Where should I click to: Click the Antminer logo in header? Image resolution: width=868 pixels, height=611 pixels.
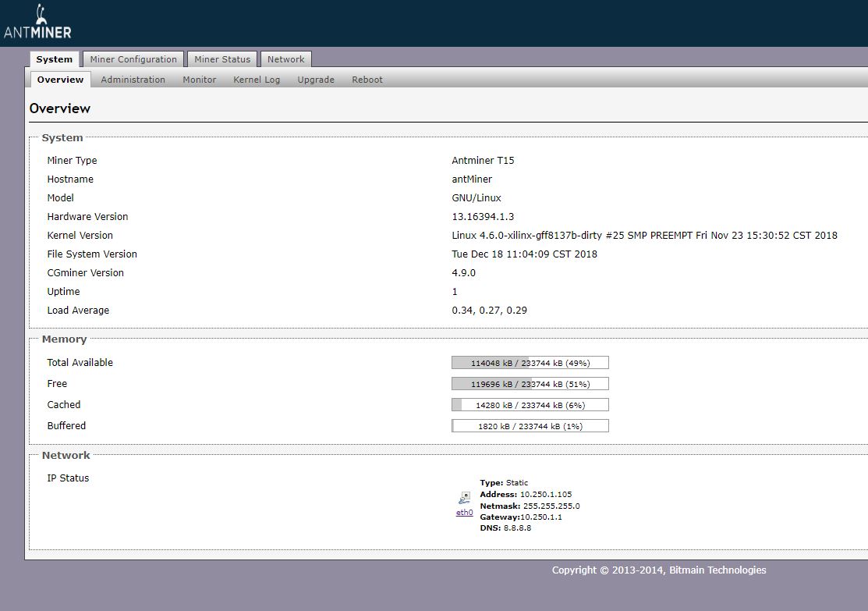37,22
